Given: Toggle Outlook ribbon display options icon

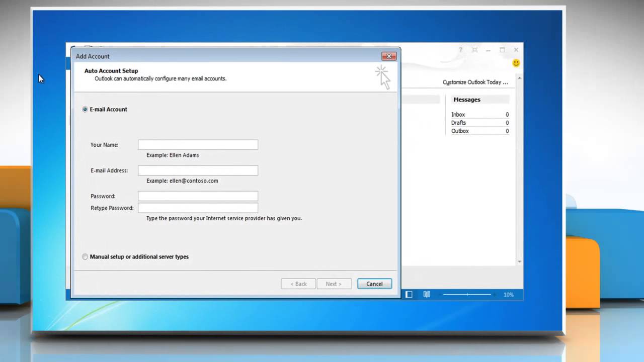Looking at the screenshot, I should point(474,50).
